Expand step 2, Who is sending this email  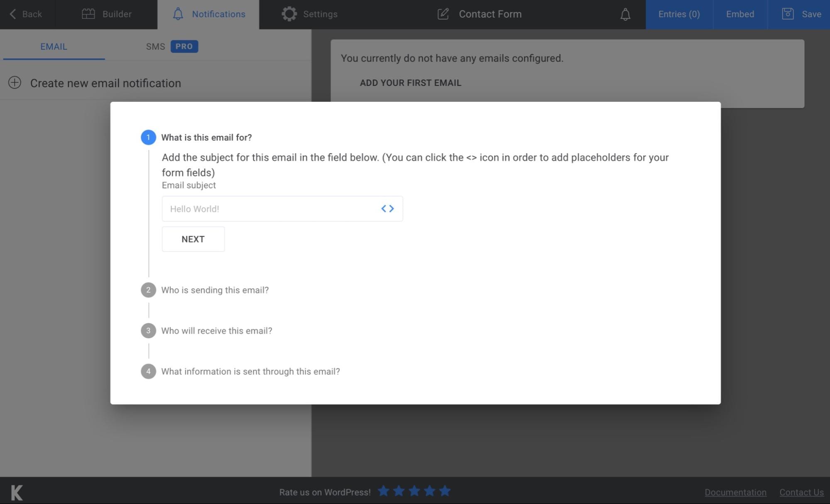tap(215, 290)
